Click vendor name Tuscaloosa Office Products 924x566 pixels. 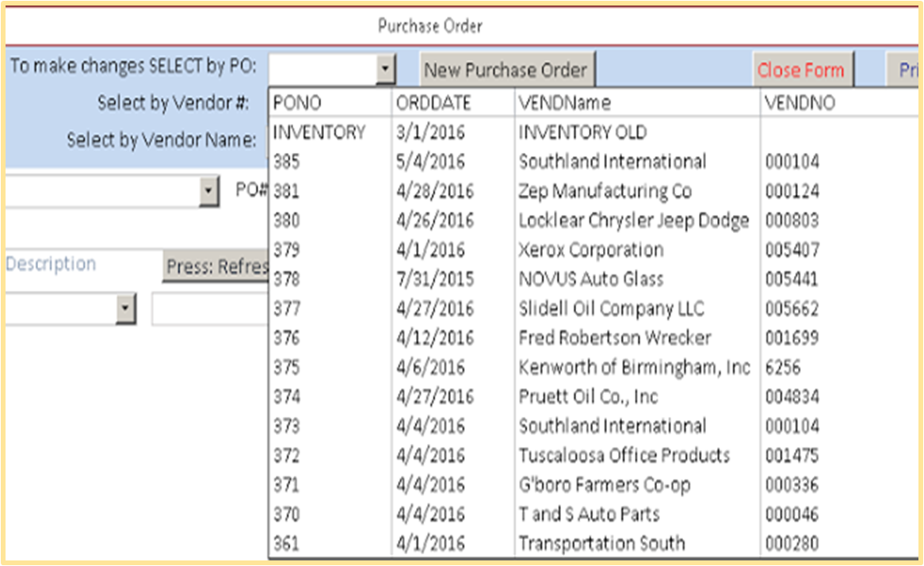click(x=624, y=456)
